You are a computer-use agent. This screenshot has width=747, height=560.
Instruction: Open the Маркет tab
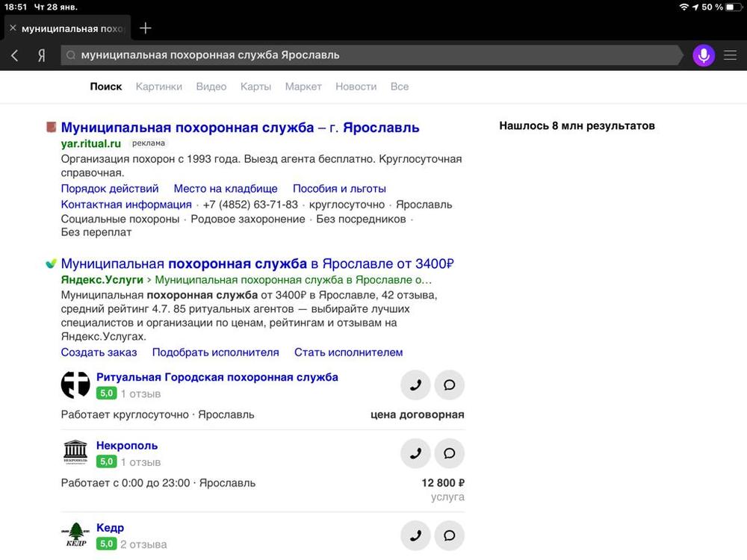pyautogui.click(x=303, y=87)
